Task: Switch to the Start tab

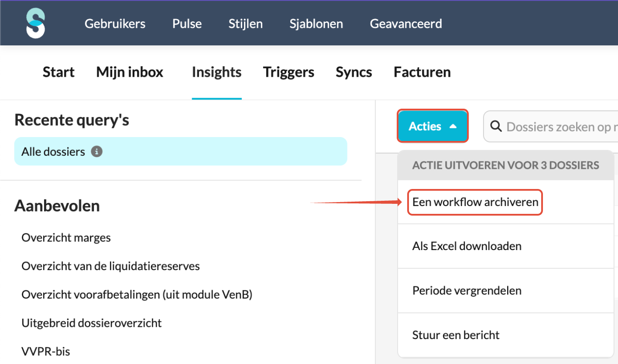Action: click(x=58, y=72)
